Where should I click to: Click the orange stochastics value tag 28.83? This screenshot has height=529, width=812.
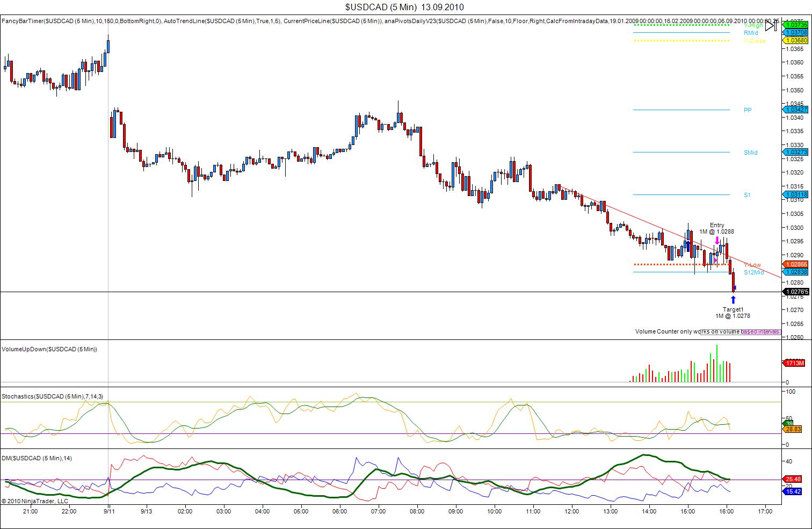pos(793,429)
